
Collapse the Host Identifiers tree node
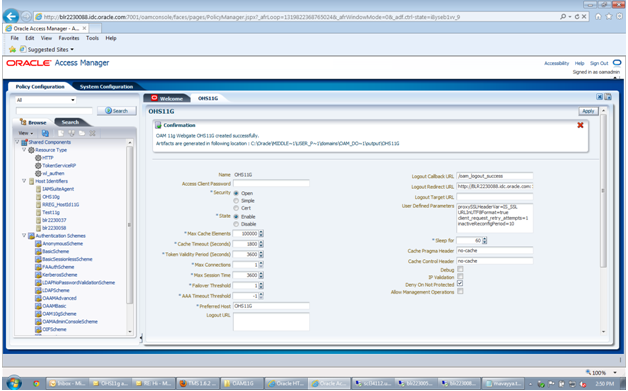click(x=24, y=181)
